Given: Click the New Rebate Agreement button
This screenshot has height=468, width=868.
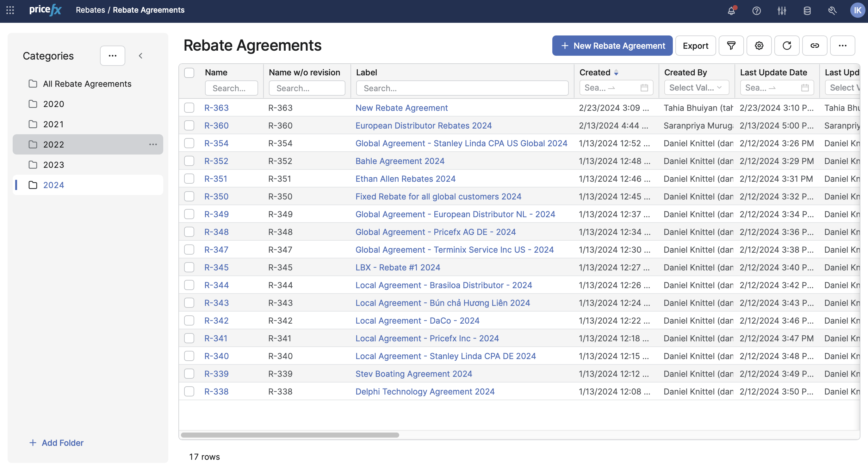Looking at the screenshot, I should click(612, 46).
